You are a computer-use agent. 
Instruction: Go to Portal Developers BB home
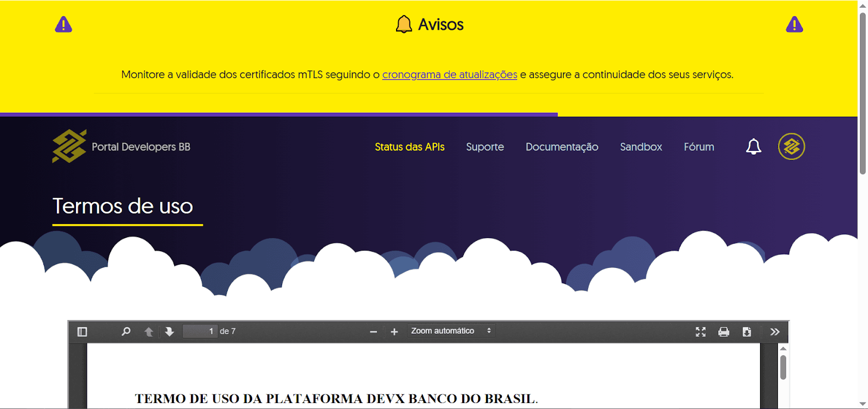pyautogui.click(x=141, y=147)
